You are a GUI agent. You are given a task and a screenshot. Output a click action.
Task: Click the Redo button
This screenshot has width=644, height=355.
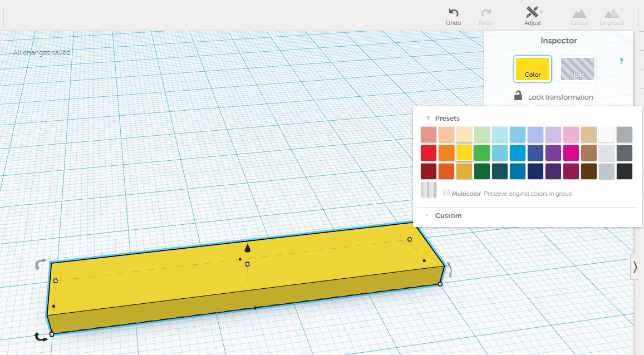click(486, 17)
